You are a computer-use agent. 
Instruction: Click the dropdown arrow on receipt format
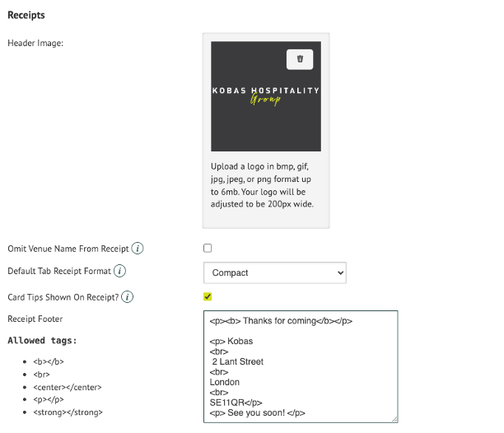point(340,272)
